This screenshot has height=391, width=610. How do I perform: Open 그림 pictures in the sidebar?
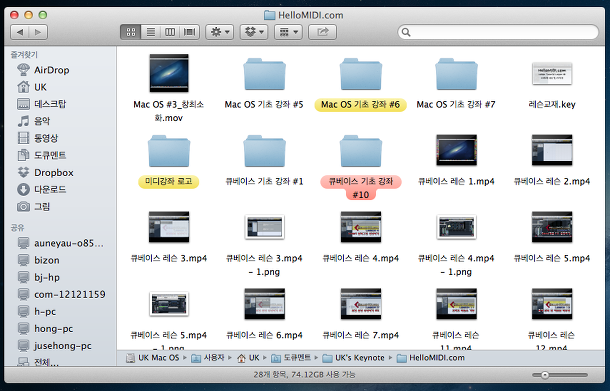34,207
